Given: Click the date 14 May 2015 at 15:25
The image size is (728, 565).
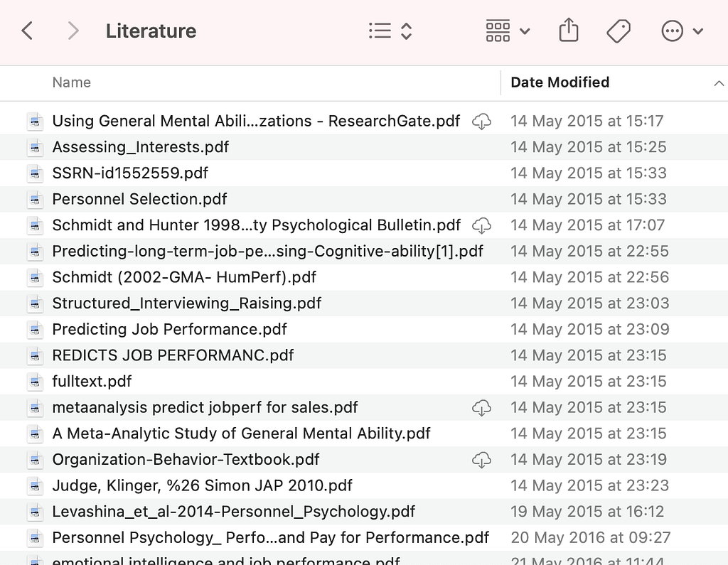Looking at the screenshot, I should click(588, 147).
